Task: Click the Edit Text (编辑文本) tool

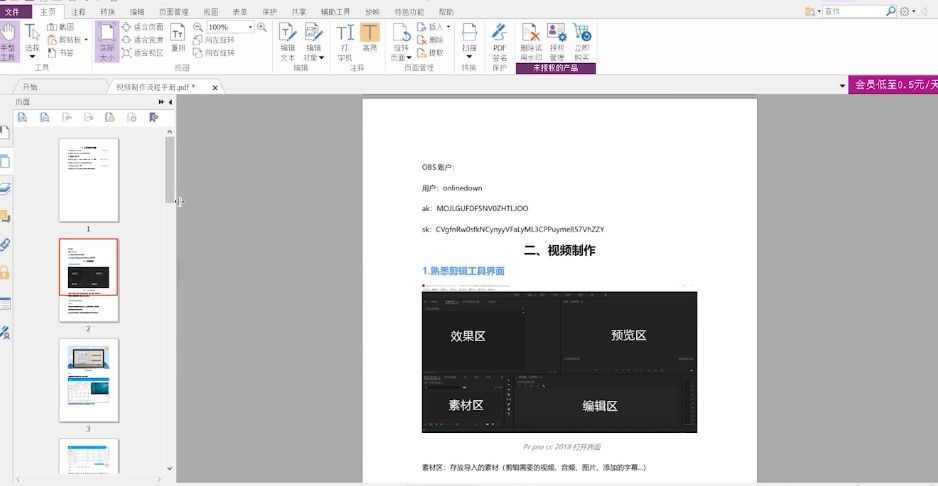Action: pos(288,41)
